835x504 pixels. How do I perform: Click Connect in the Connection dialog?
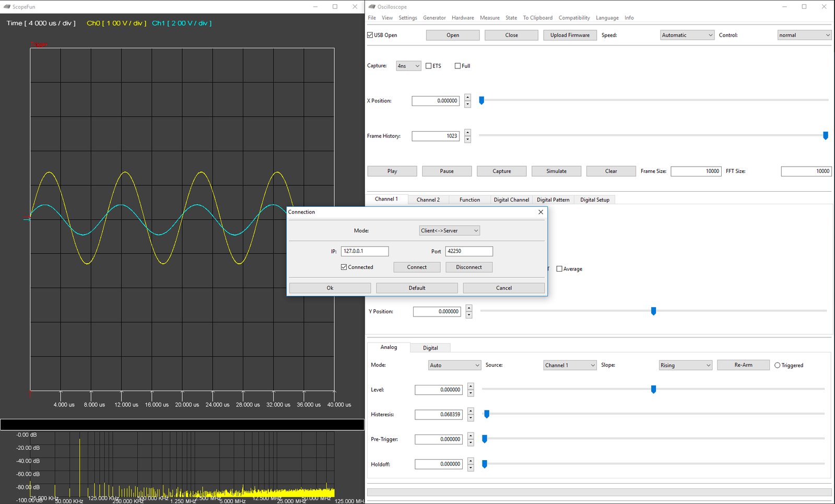click(417, 267)
